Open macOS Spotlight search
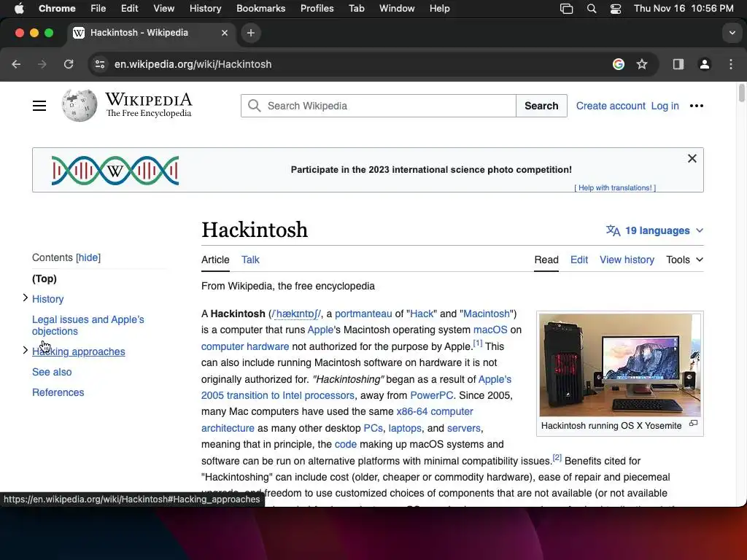The image size is (747, 560). point(591,9)
